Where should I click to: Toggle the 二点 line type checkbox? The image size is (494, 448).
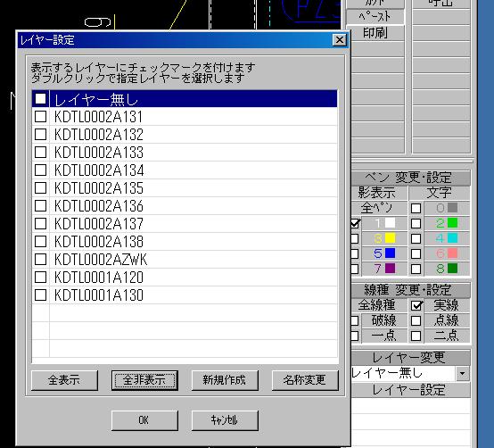pyautogui.click(x=416, y=336)
